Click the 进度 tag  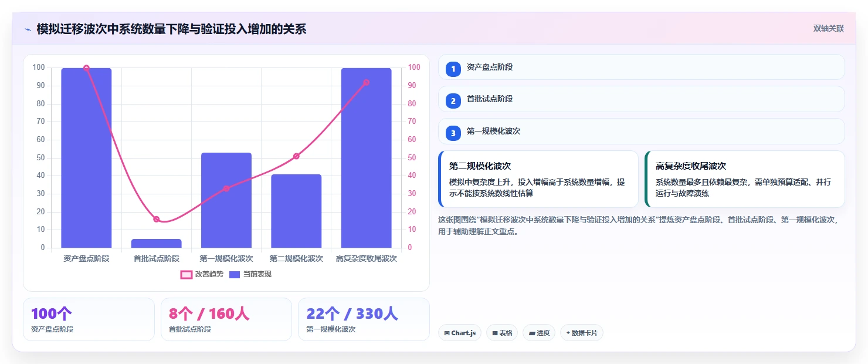pyautogui.click(x=539, y=333)
